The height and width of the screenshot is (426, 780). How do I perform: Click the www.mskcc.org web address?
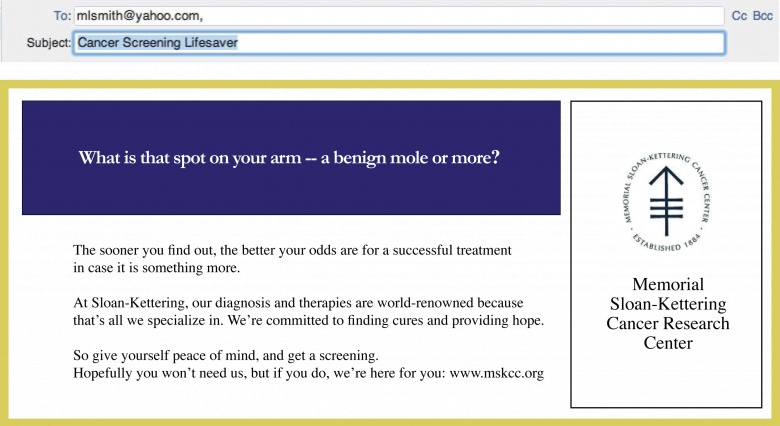click(496, 373)
